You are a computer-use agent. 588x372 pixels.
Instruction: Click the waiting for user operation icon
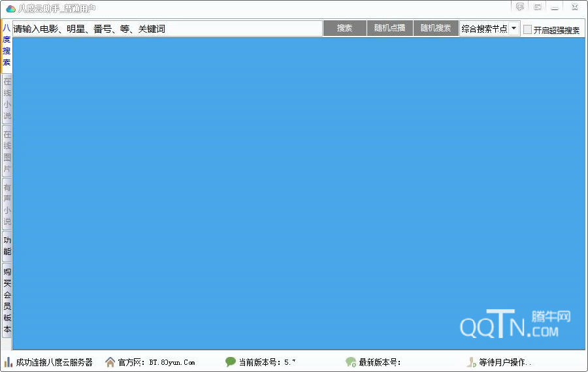click(471, 362)
